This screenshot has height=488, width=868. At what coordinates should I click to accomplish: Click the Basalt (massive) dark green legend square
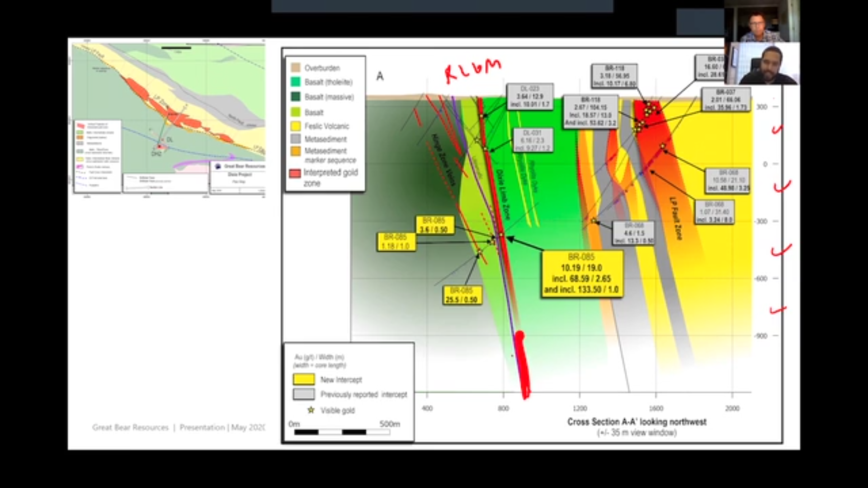pyautogui.click(x=295, y=97)
